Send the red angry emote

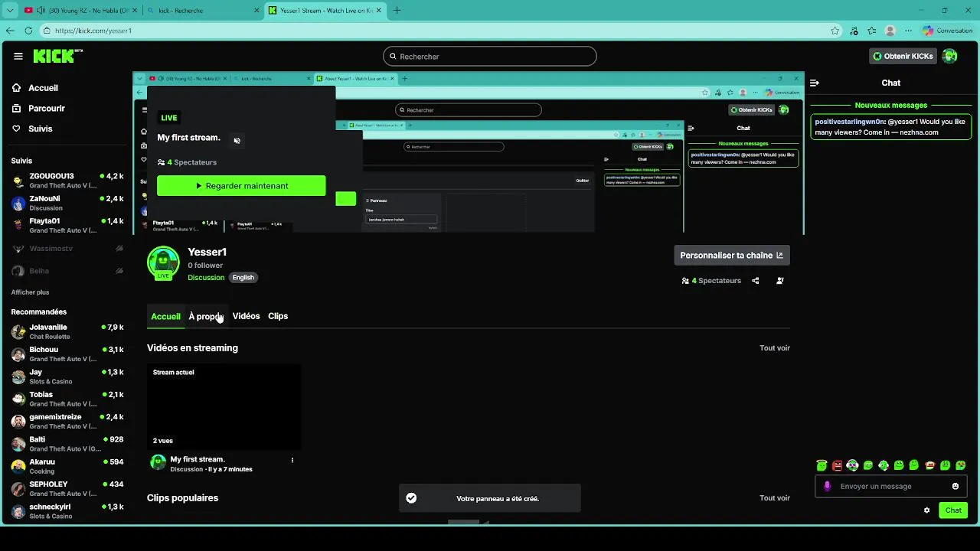pos(837,465)
